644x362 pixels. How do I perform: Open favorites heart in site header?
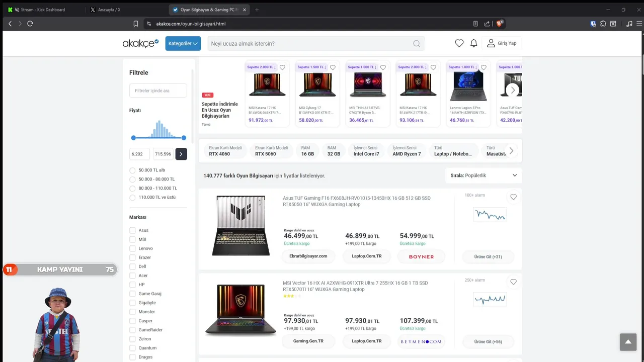[x=459, y=43]
